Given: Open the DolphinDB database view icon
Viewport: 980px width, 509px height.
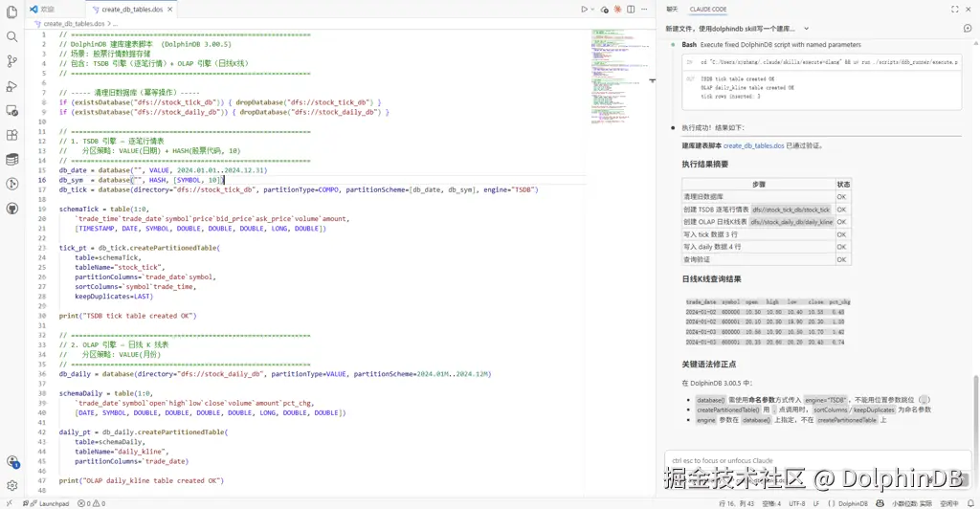Looking at the screenshot, I should [x=11, y=159].
